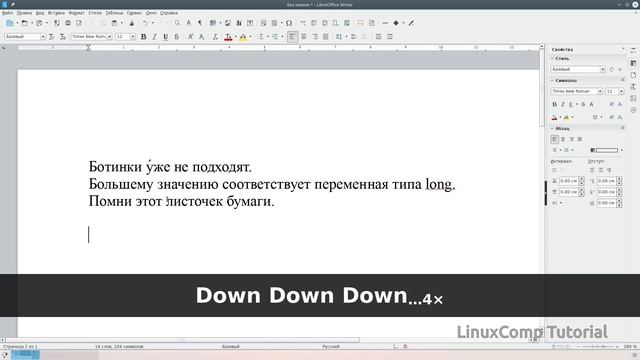Open the Таблица menu
This screenshot has height=360, width=640.
point(114,13)
